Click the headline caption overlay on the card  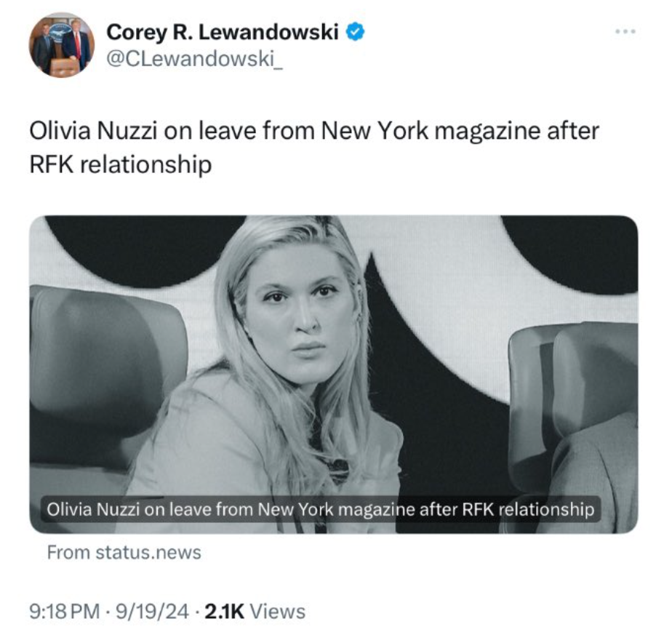pos(321,509)
